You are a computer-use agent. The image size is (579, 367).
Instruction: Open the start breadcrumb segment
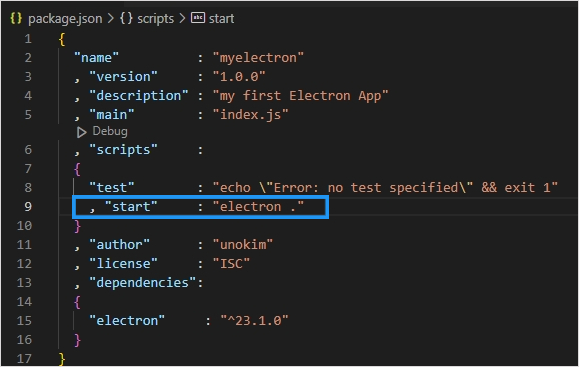click(221, 18)
